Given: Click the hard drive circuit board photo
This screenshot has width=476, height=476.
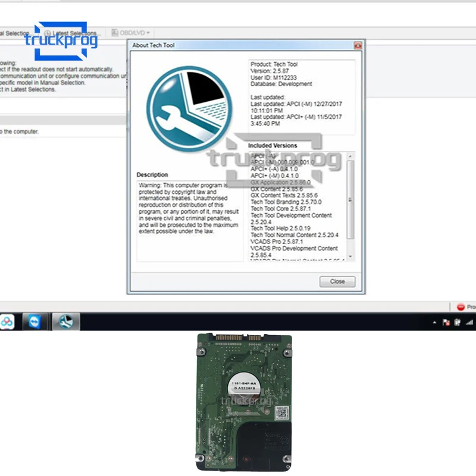Looking at the screenshot, I should [x=245, y=402].
